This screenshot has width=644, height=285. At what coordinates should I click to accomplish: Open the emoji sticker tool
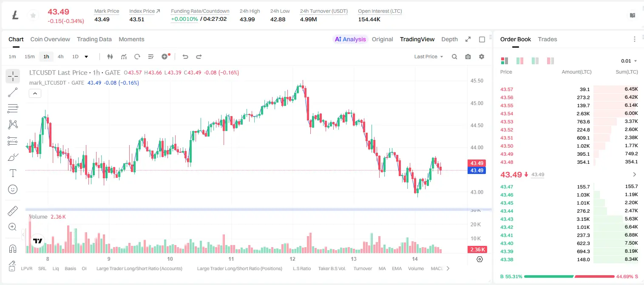pos(13,189)
